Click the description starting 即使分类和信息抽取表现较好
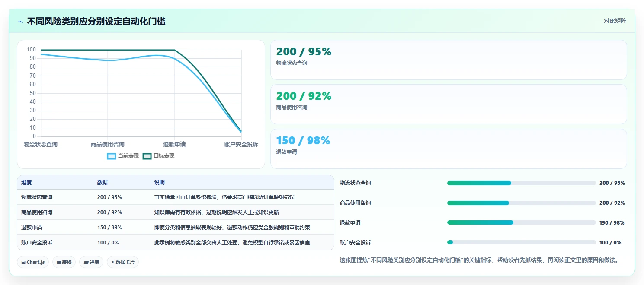 pyautogui.click(x=232, y=228)
